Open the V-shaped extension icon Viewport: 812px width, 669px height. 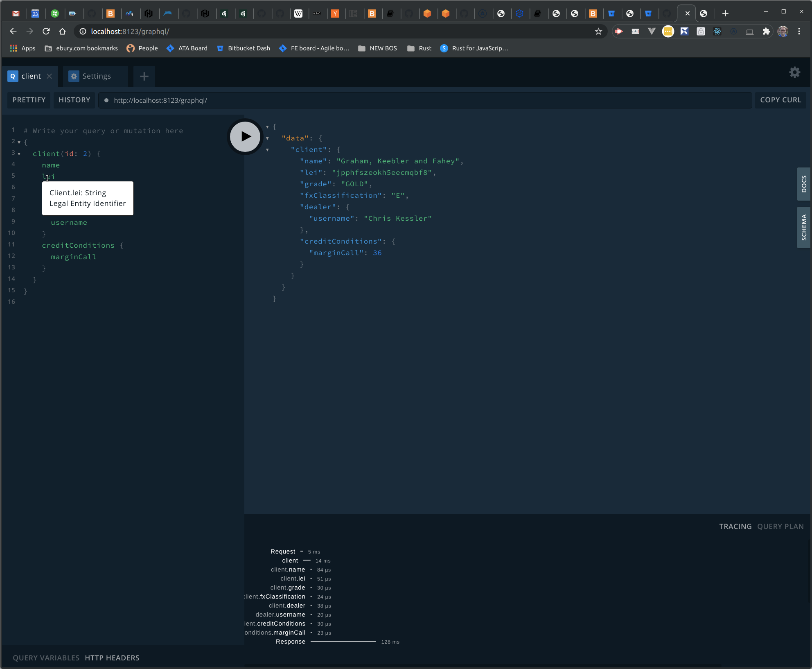(x=652, y=32)
